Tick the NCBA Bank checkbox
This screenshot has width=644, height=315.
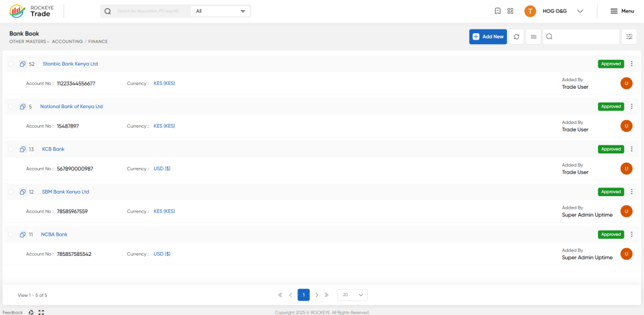11,235
